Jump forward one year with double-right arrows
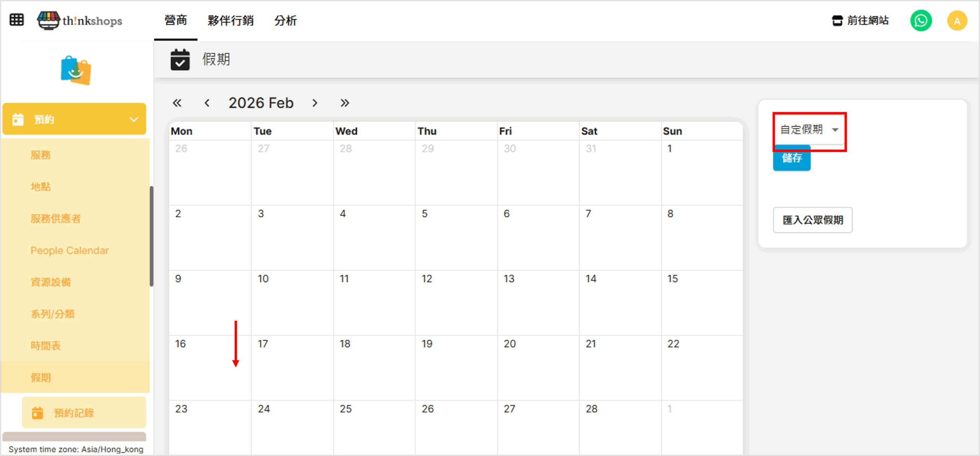The height and width of the screenshot is (456, 980). (x=345, y=103)
